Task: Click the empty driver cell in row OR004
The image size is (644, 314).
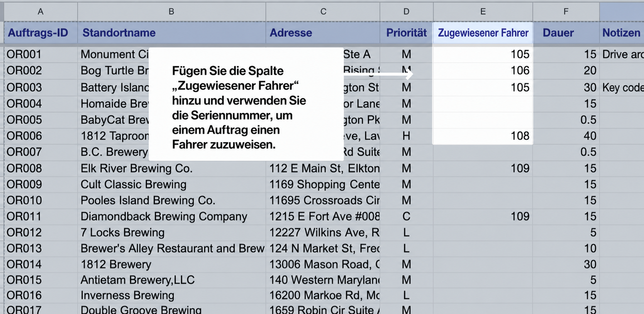Action: point(483,104)
